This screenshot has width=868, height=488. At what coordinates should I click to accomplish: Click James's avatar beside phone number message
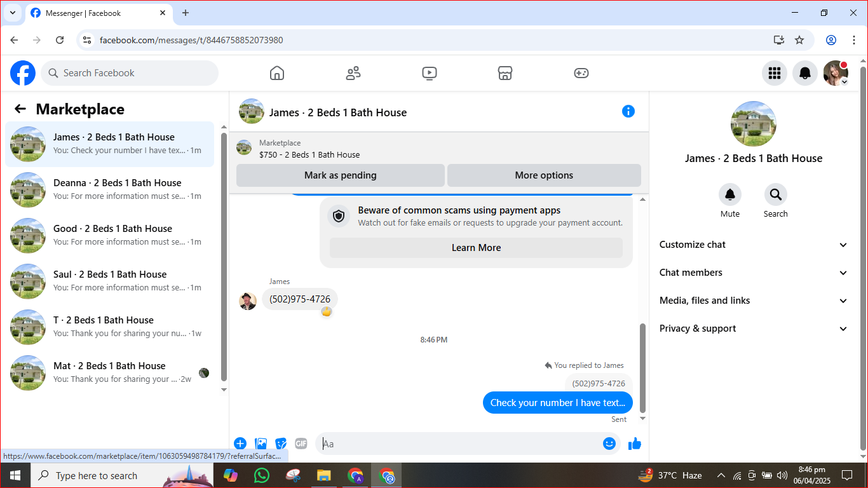(x=248, y=301)
